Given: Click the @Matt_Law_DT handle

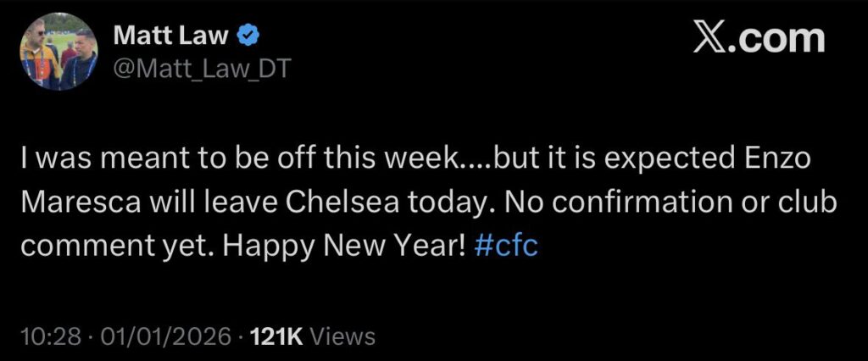Looking at the screenshot, I should coord(202,69).
